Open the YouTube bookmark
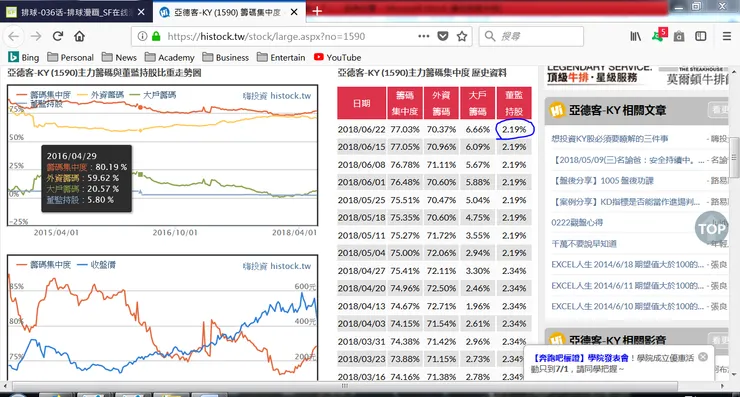The width and height of the screenshot is (740, 397). pyautogui.click(x=337, y=58)
